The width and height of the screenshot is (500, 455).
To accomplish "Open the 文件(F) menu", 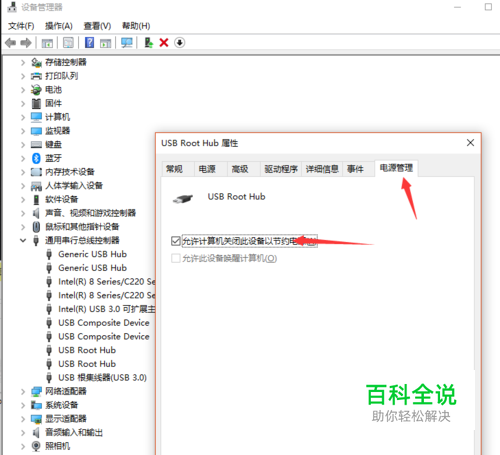I will (x=21, y=26).
